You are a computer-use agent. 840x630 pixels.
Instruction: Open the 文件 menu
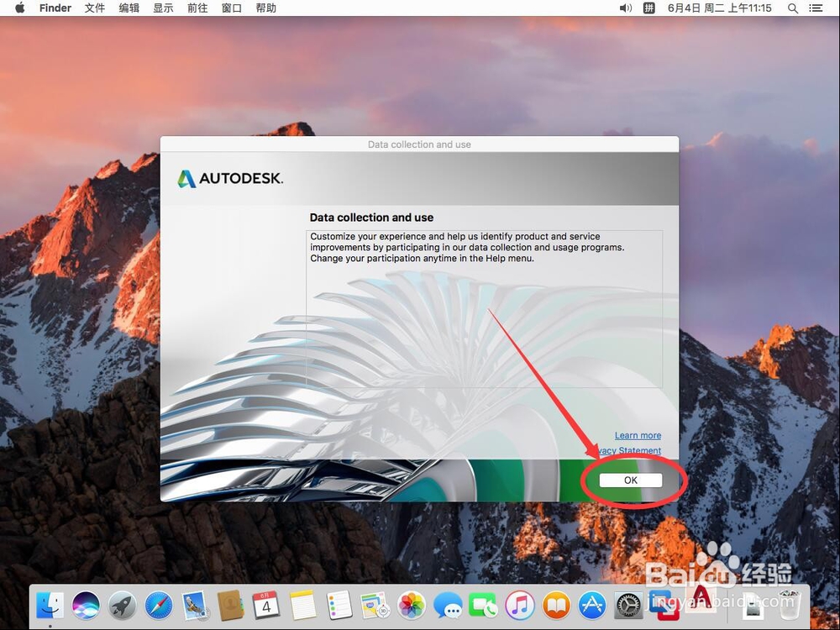coord(95,8)
